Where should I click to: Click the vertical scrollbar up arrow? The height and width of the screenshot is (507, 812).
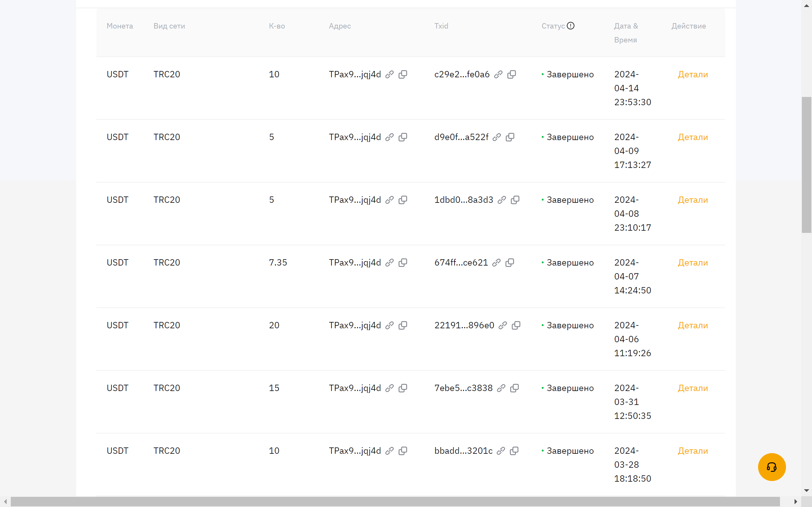[x=807, y=5]
